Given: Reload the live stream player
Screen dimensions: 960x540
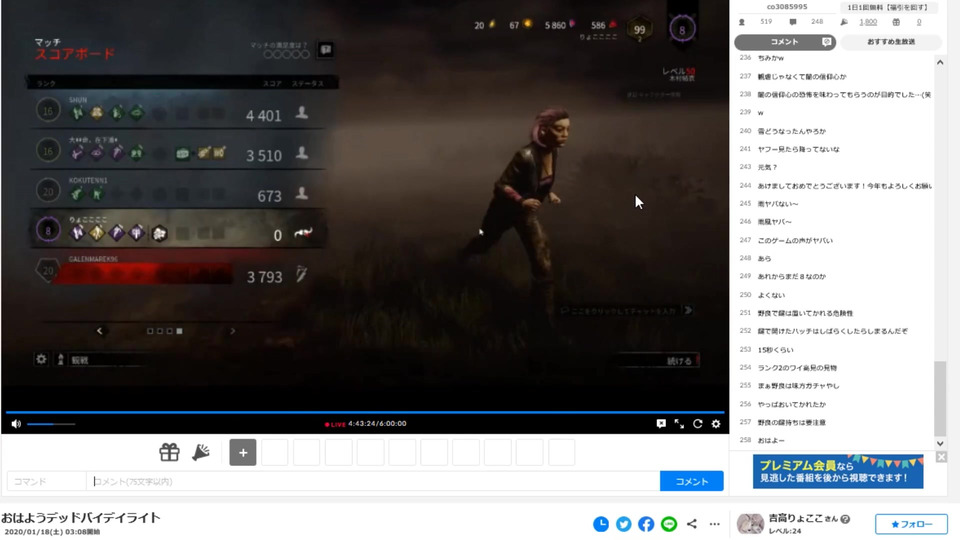Looking at the screenshot, I should point(697,424).
